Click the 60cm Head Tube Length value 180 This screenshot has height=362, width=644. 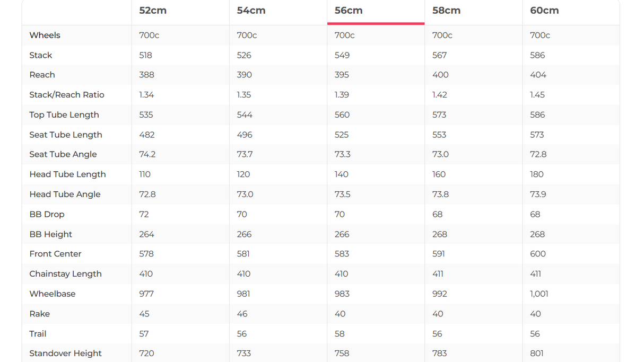[537, 174]
